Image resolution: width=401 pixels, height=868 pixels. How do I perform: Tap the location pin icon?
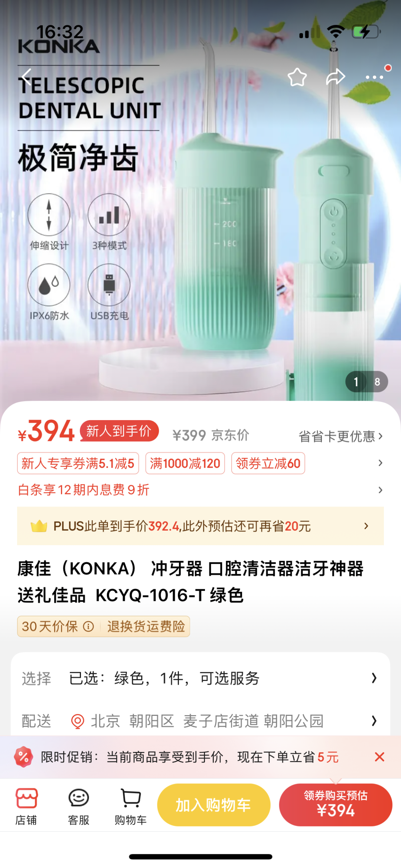pos(78,721)
